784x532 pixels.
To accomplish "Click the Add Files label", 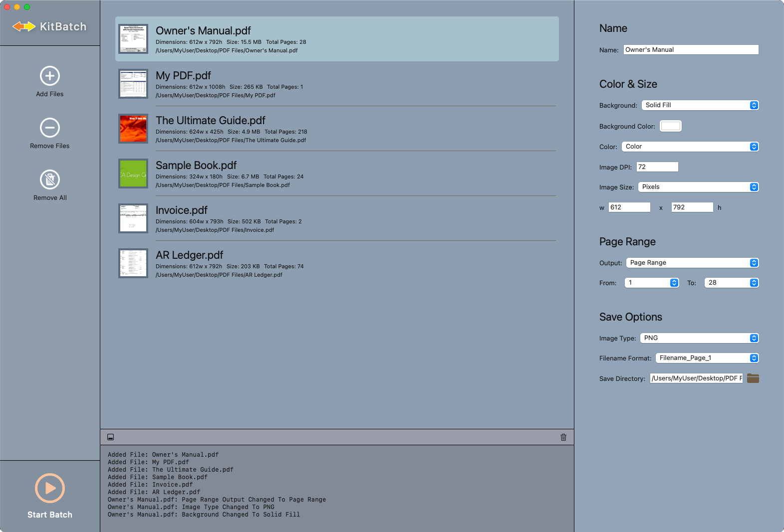I will point(50,94).
